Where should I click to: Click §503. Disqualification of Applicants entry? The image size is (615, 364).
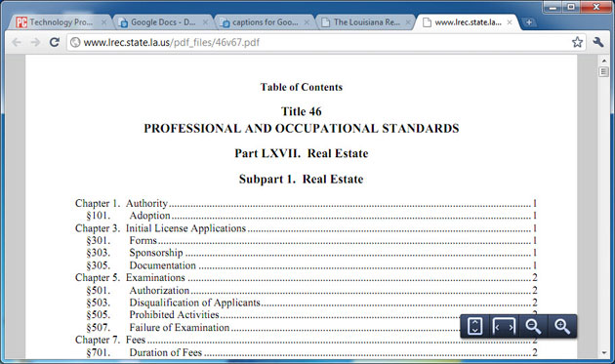point(311,303)
